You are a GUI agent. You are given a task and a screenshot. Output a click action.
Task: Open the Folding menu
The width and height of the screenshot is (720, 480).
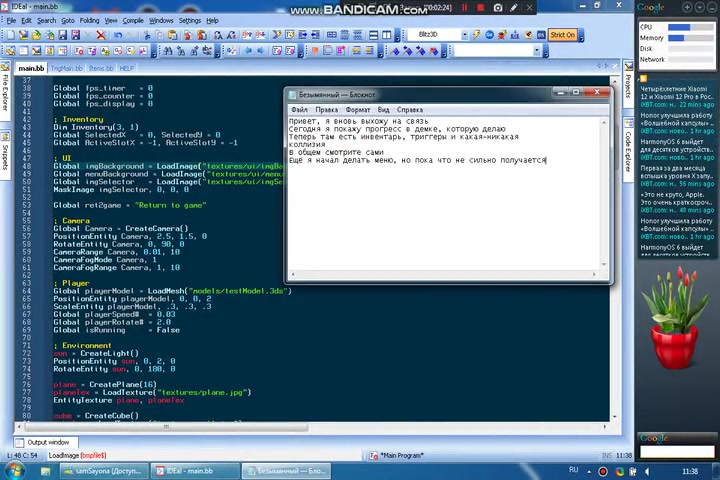pyautogui.click(x=89, y=20)
